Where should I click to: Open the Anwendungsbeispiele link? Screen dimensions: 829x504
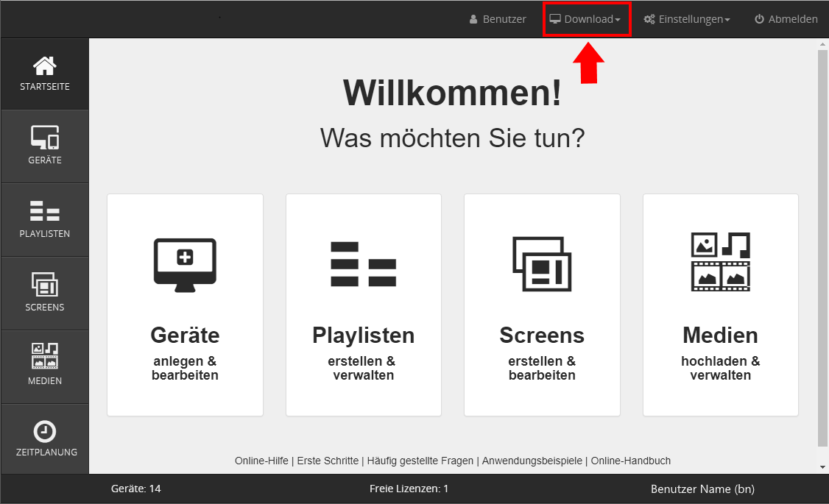(x=532, y=461)
